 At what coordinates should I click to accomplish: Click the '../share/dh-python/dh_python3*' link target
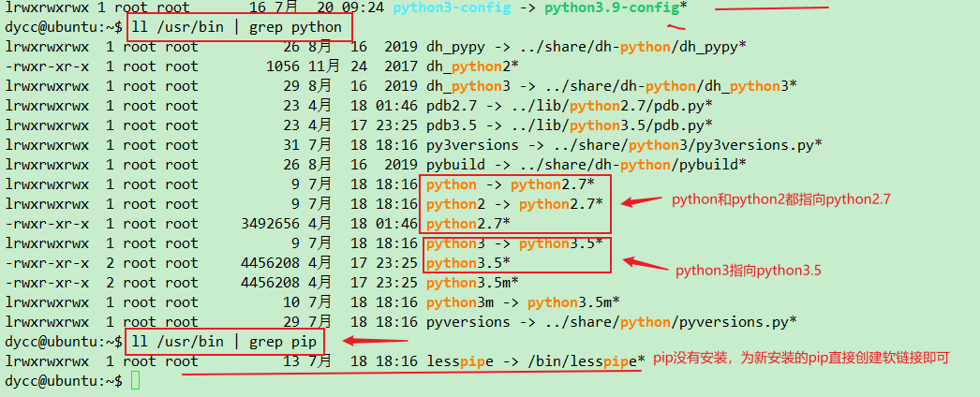pyautogui.click(x=661, y=86)
